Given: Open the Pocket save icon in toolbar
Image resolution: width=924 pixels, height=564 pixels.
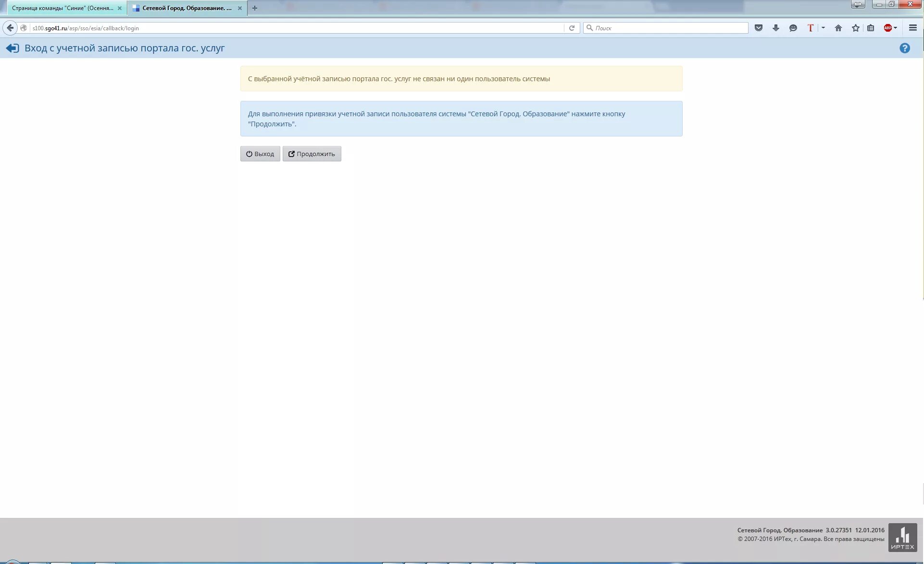Looking at the screenshot, I should (759, 28).
